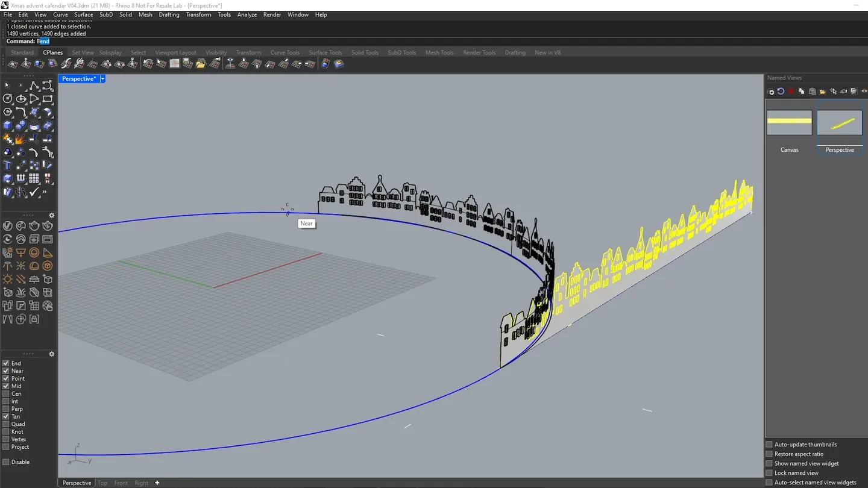This screenshot has width=868, height=488.
Task: Select the Box tool in the sidebar
Action: point(7,125)
